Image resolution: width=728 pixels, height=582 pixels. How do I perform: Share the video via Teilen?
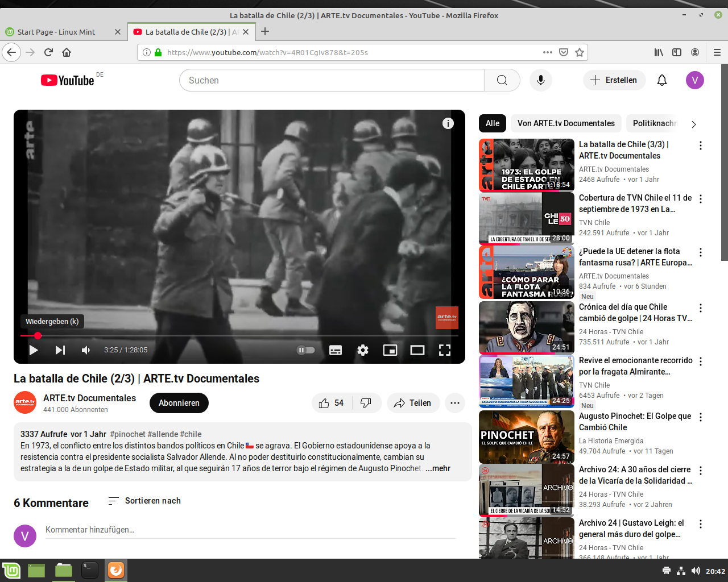(413, 403)
